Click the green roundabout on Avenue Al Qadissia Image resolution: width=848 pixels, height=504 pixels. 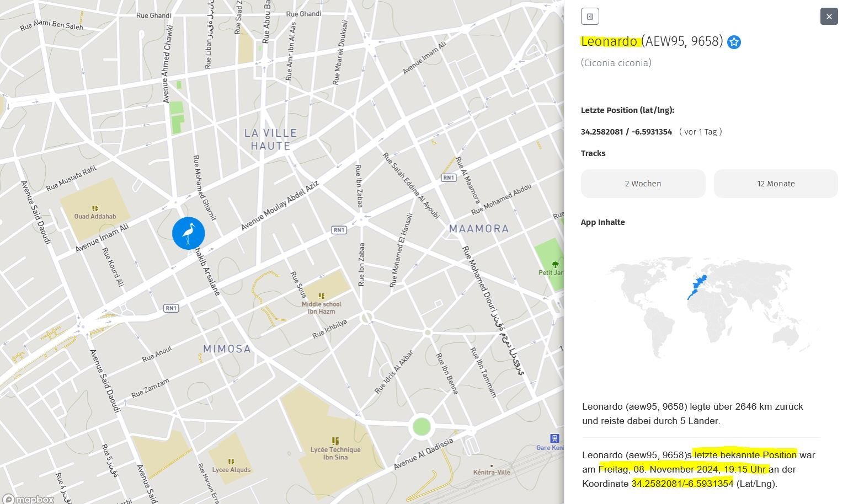click(421, 426)
